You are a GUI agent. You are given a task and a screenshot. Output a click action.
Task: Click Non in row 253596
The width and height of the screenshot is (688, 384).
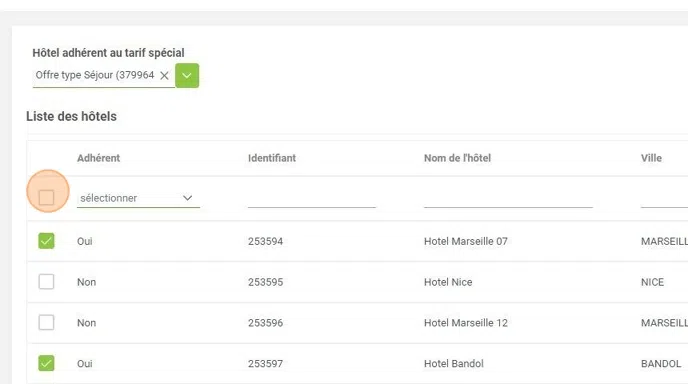tap(86, 323)
